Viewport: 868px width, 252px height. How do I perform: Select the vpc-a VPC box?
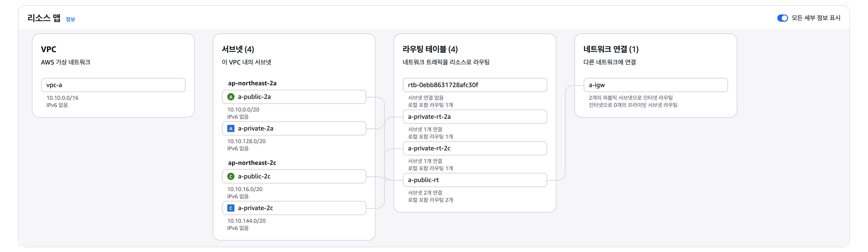click(113, 85)
